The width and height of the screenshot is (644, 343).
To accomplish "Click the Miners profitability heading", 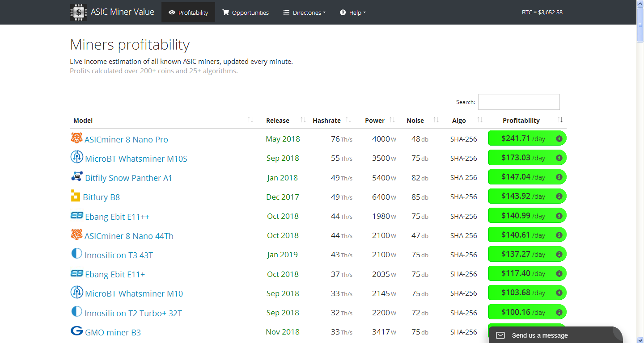I will 130,45.
